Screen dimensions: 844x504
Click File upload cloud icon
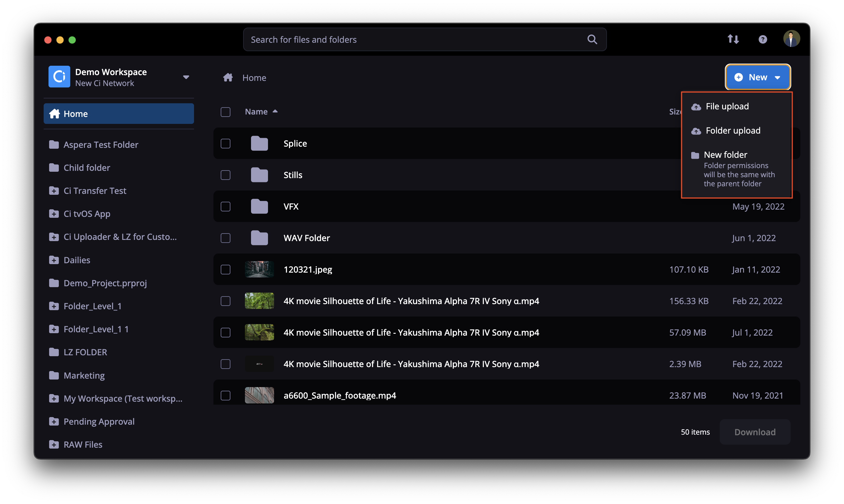click(696, 107)
